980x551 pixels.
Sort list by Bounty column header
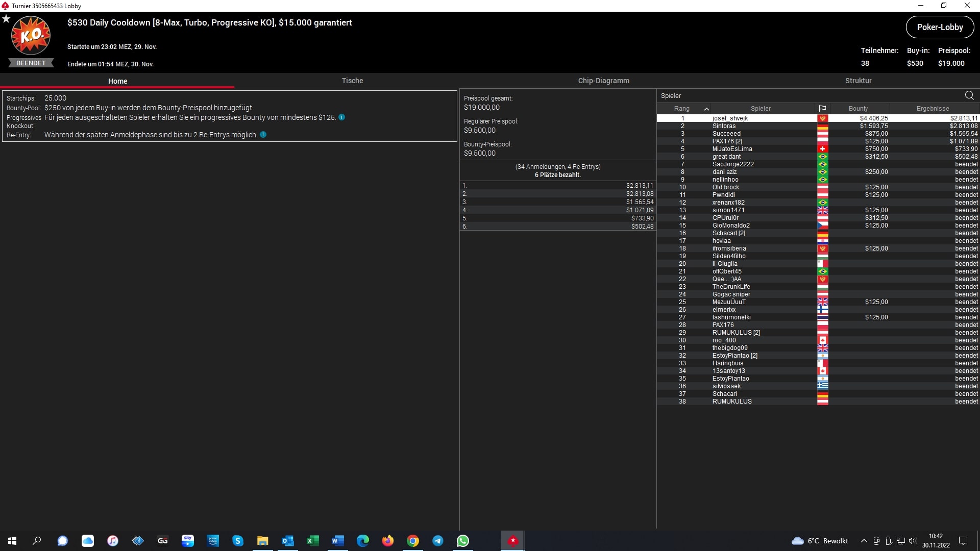(x=858, y=109)
